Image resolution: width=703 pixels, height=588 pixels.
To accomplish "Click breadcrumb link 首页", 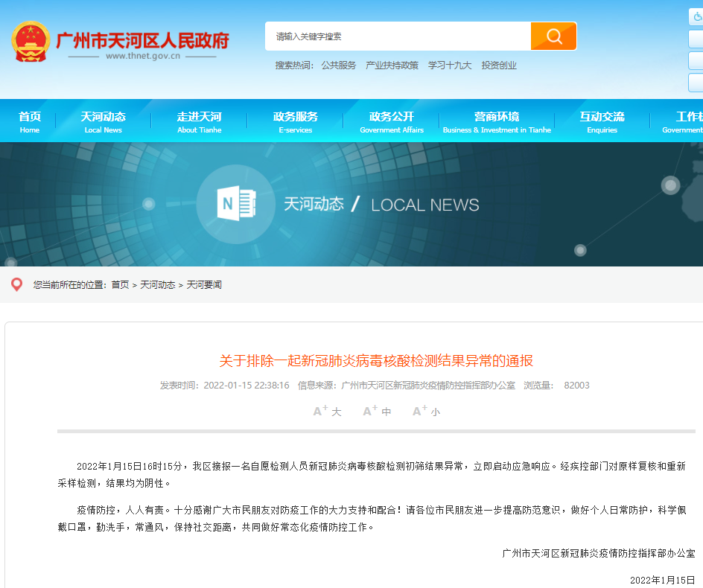I will (120, 285).
